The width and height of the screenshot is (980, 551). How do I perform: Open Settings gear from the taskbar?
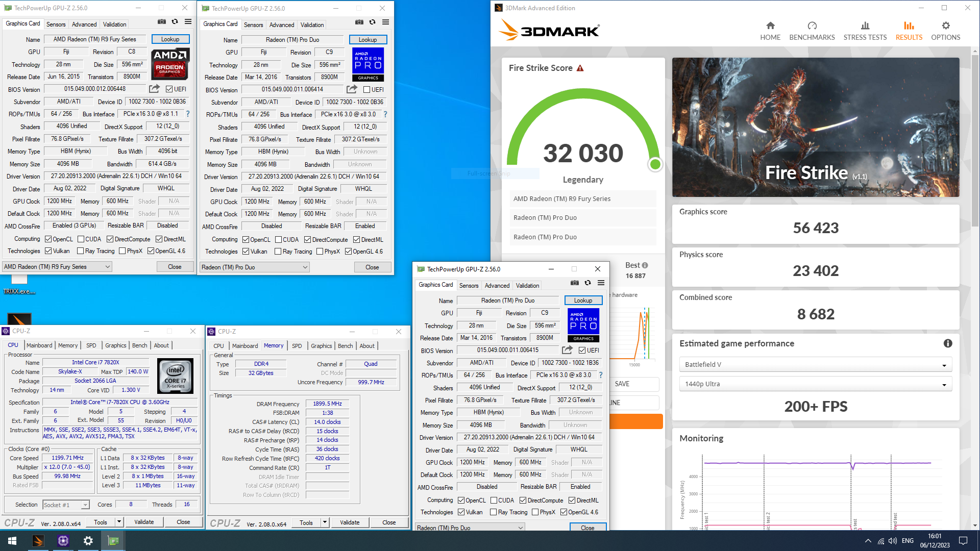tap(88, 541)
